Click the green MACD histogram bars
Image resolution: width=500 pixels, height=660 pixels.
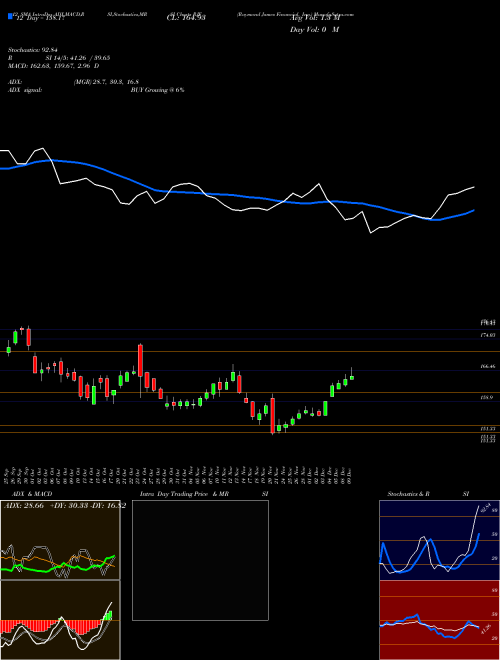[108, 616]
